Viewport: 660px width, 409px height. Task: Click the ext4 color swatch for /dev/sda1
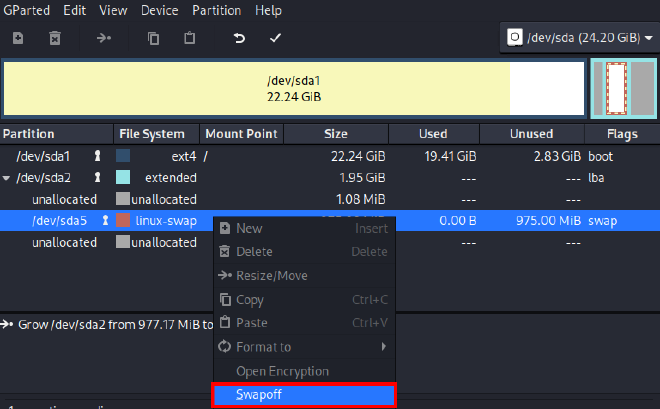(x=124, y=156)
